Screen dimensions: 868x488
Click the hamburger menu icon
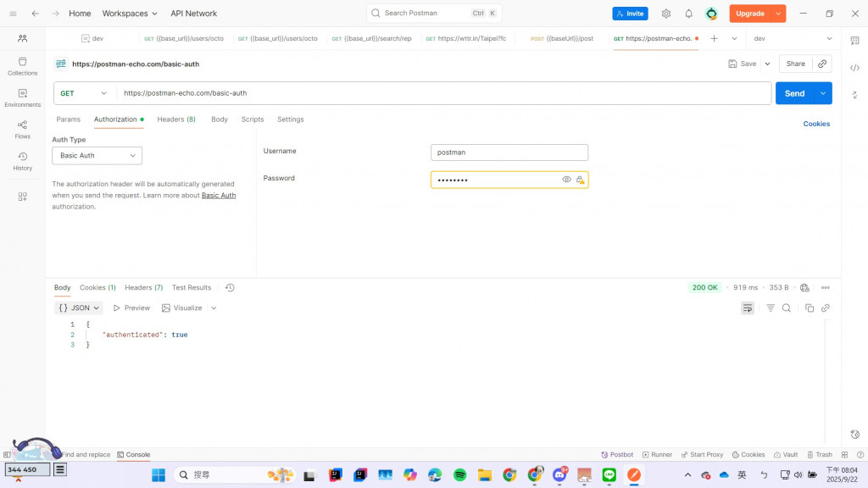14,14
